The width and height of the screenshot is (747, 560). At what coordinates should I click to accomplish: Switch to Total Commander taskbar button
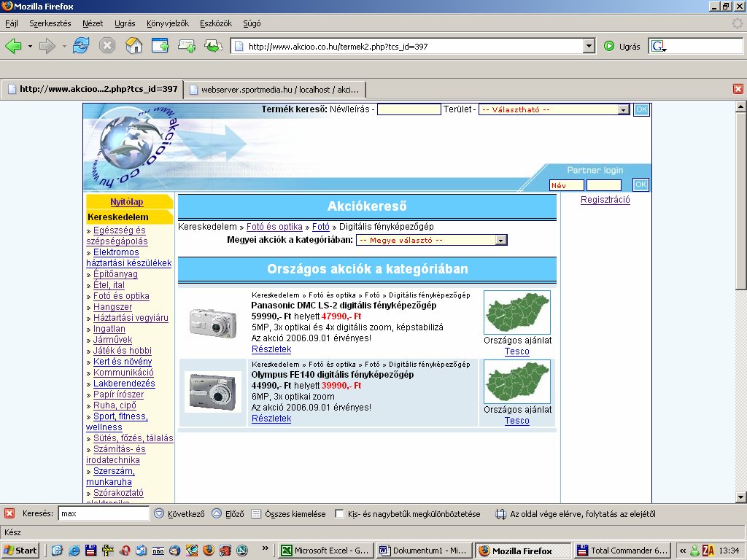click(x=622, y=551)
